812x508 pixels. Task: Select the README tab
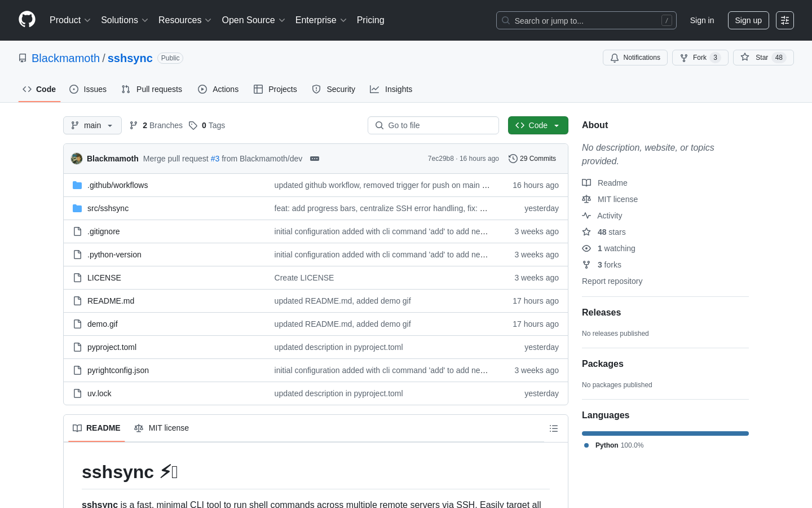pos(96,428)
